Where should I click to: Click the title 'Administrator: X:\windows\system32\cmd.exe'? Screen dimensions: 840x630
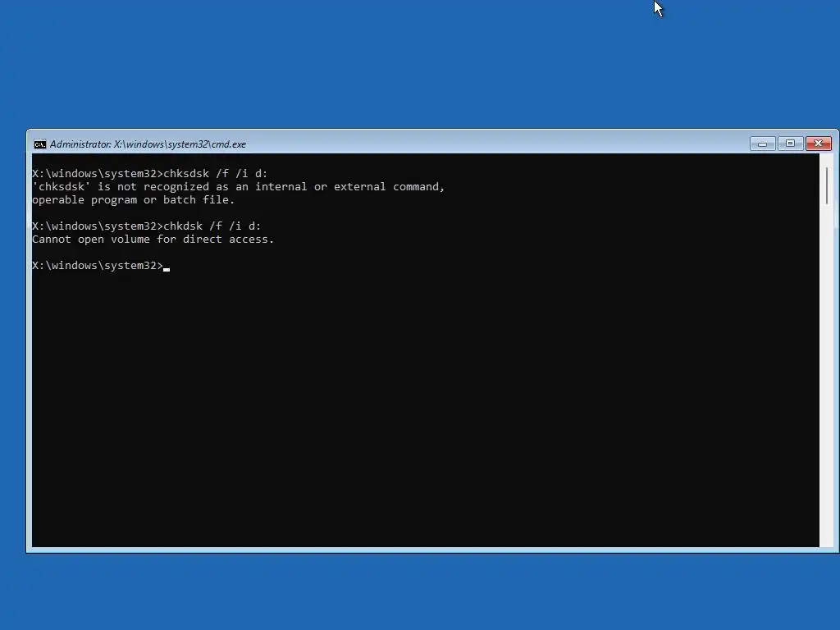pos(148,144)
